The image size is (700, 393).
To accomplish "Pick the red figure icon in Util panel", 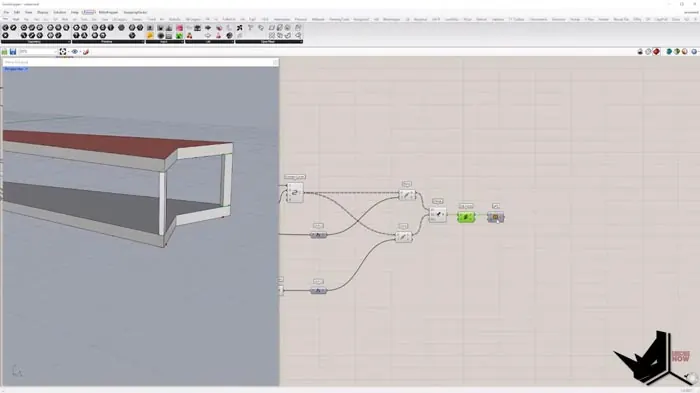I will coord(190,36).
